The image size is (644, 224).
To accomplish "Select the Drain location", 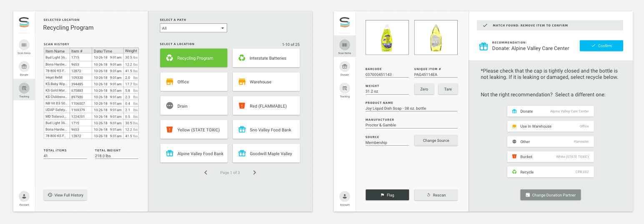I will (x=194, y=106).
